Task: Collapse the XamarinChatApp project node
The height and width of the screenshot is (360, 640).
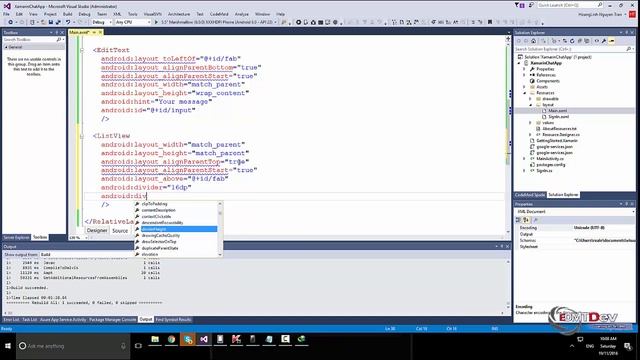Action: point(519,63)
